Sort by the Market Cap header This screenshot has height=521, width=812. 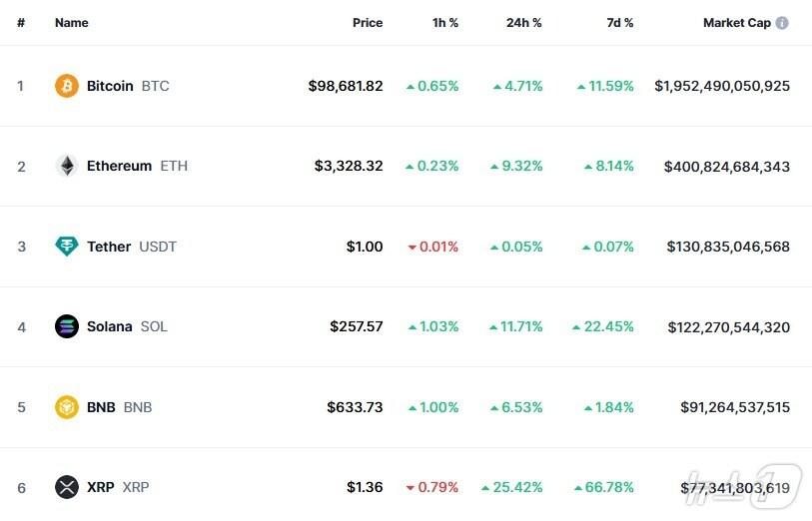tap(736, 23)
